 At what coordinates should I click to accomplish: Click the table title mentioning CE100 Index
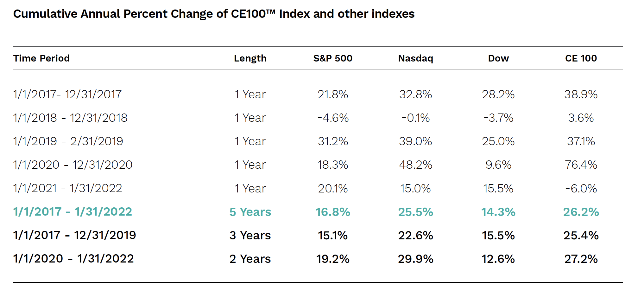pyautogui.click(x=214, y=14)
